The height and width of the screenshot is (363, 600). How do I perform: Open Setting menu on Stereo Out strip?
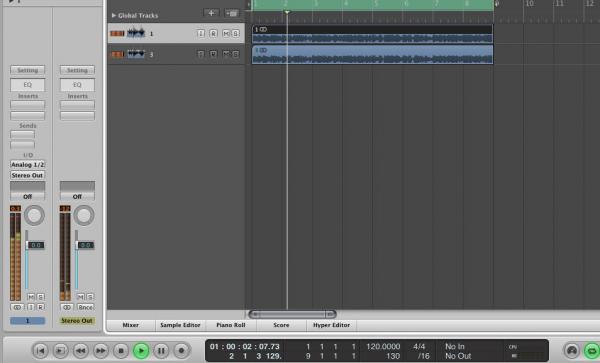[77, 70]
